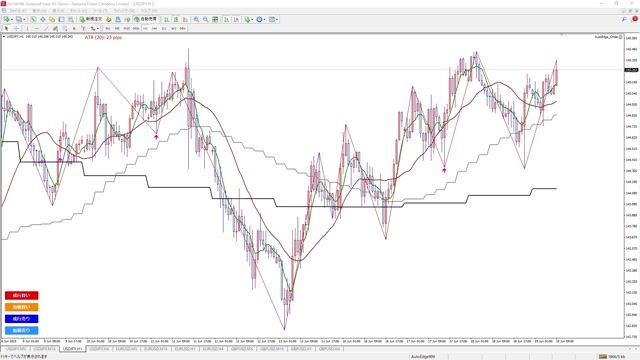Open the チャート (Chart) menu
Image resolution: width=640 pixels, height=360 pixels.
coord(78,10)
